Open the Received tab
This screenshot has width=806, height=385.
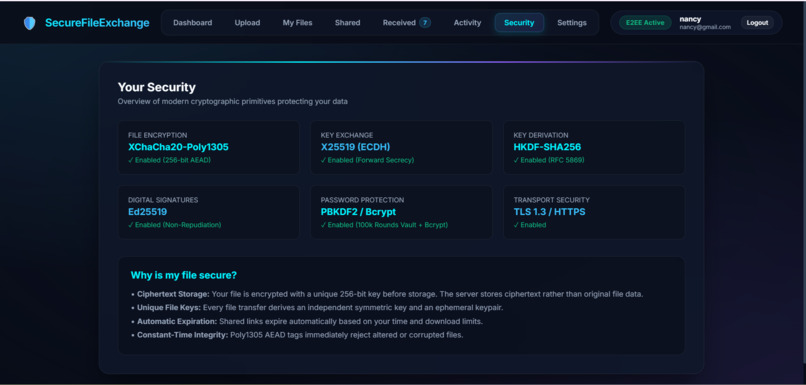point(407,23)
